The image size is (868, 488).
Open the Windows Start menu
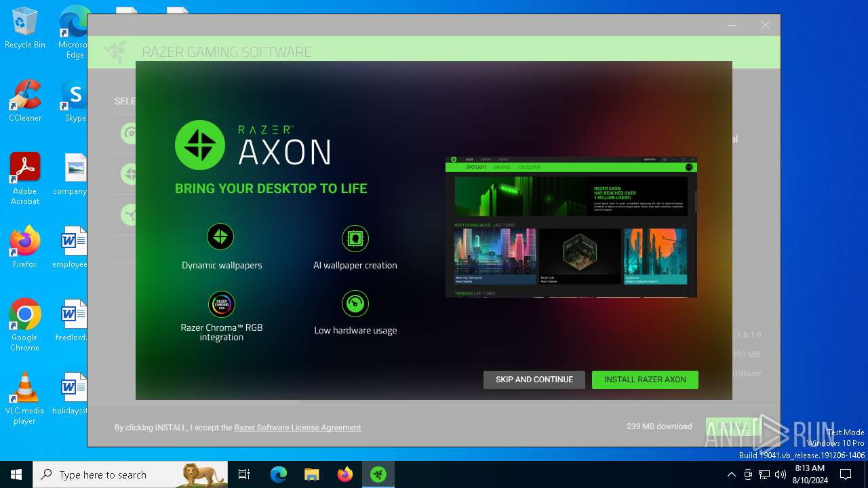(16, 474)
